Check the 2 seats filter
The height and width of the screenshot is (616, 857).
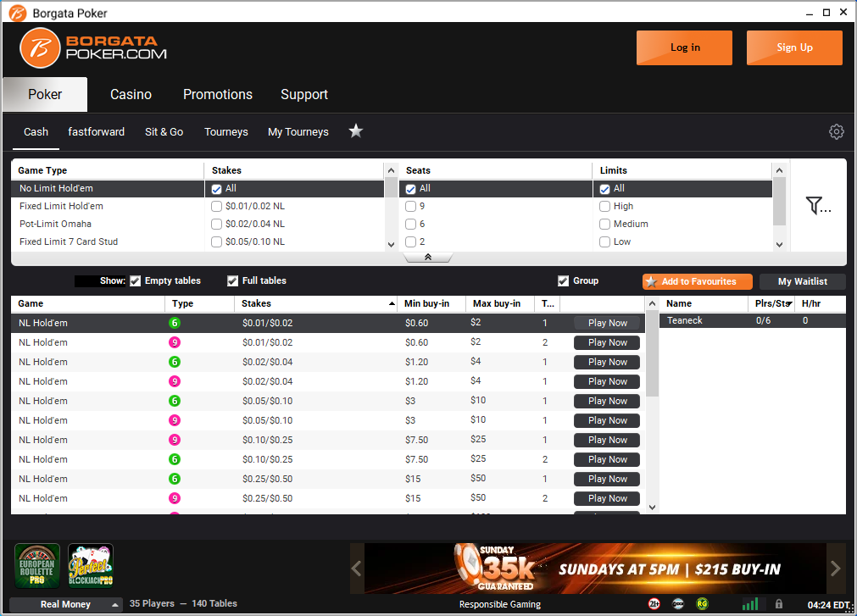[x=410, y=242]
